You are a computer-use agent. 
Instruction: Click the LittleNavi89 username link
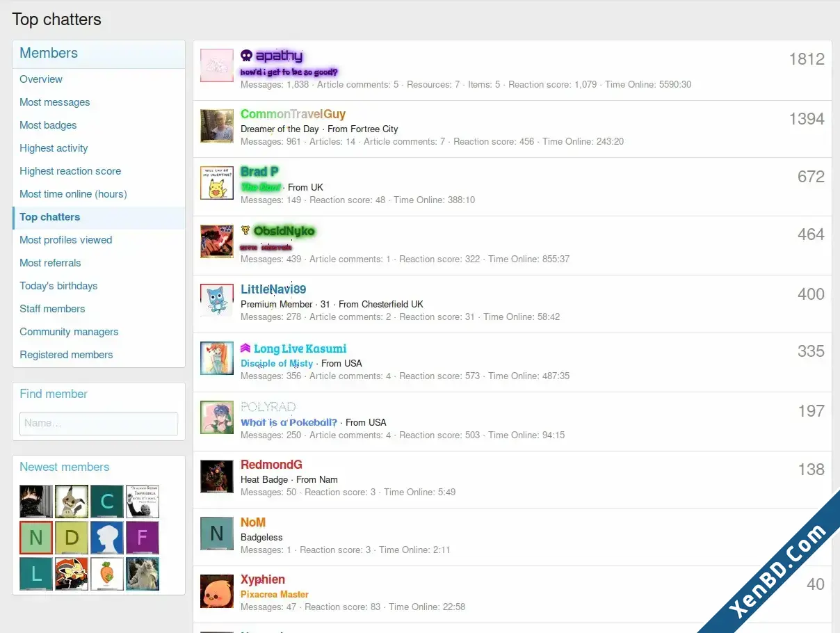[273, 289]
